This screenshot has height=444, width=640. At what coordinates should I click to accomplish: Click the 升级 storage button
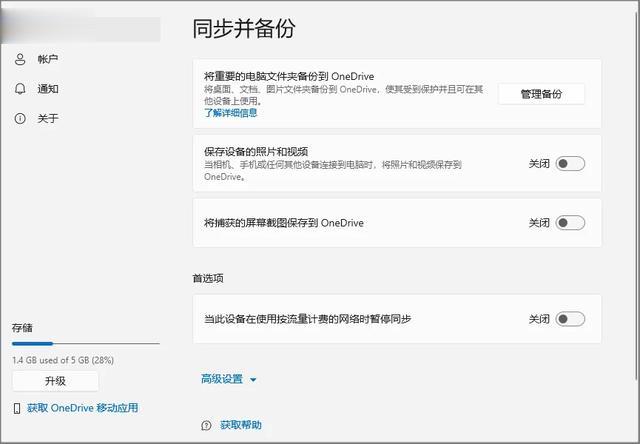[x=56, y=381]
